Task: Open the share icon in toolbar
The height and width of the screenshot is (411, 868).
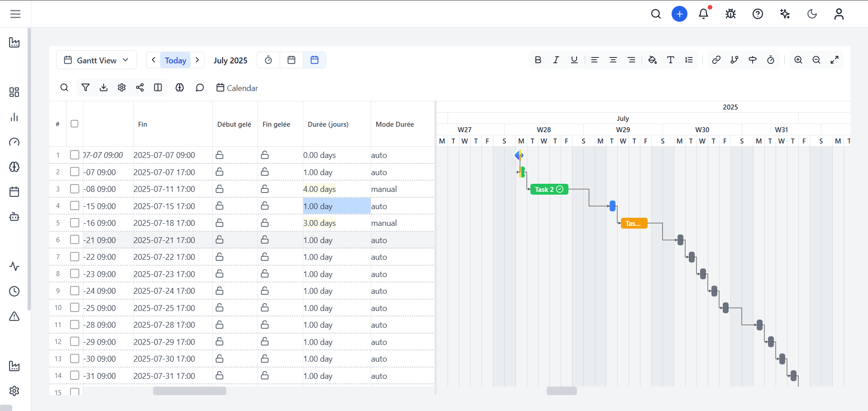Action: tap(140, 87)
